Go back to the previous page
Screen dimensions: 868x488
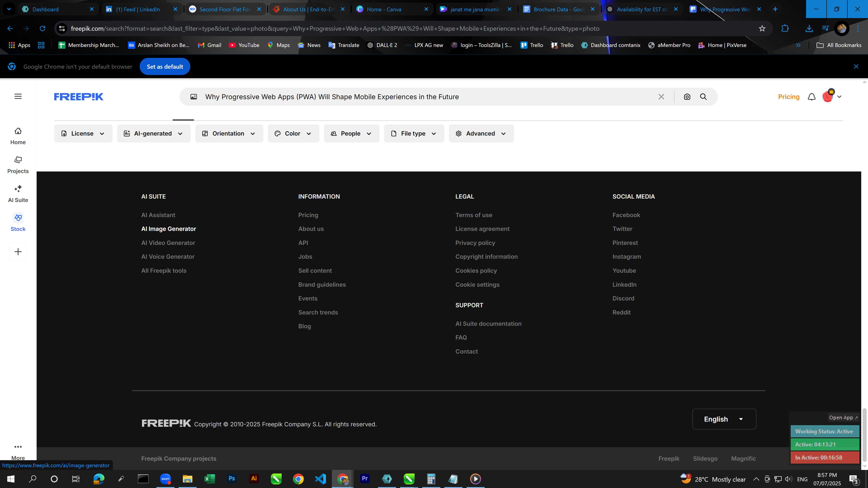click(x=10, y=29)
